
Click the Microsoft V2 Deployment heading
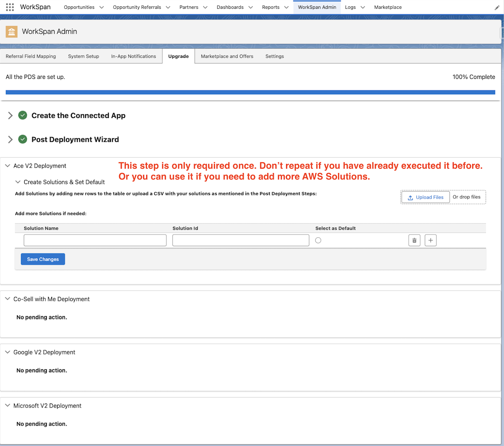[x=47, y=406]
